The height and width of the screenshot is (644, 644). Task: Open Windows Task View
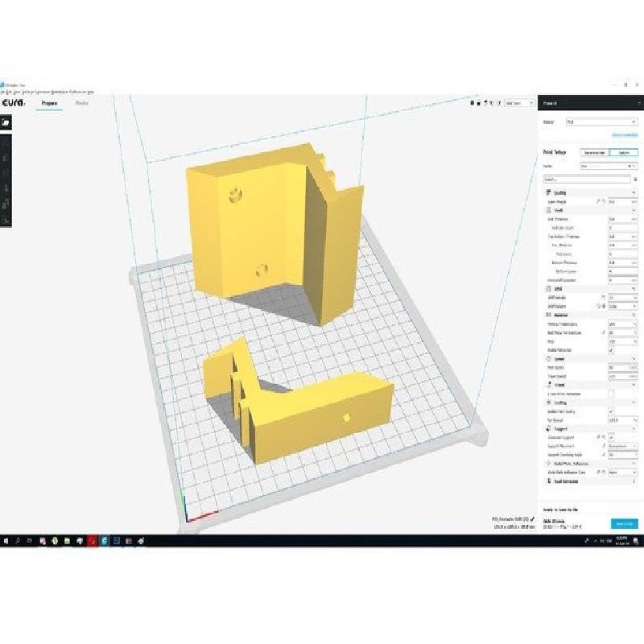point(30,541)
